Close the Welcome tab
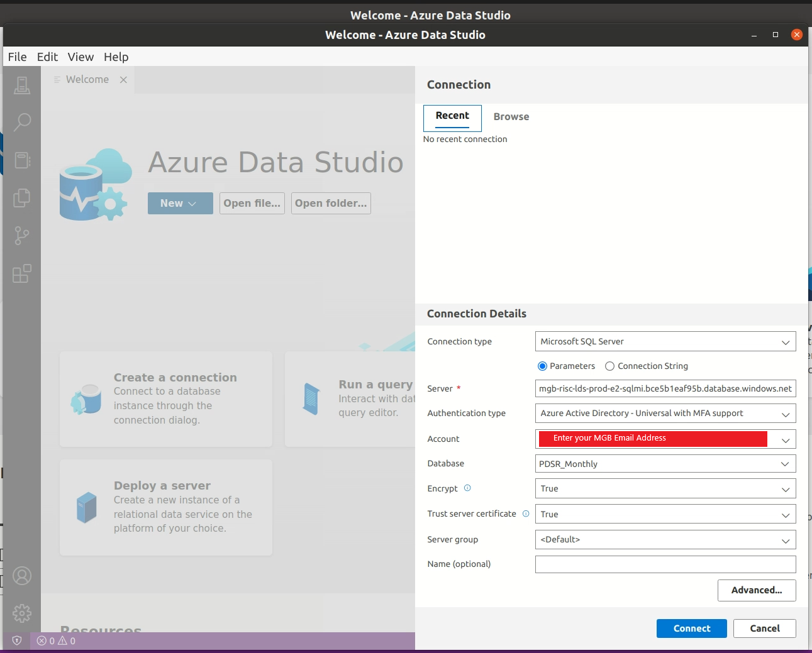This screenshot has width=812, height=653. [x=123, y=80]
